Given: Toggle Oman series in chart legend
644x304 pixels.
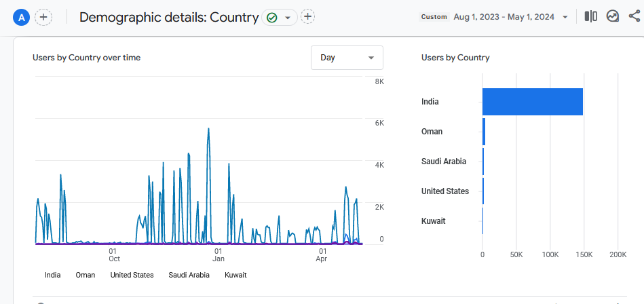Looking at the screenshot, I should (x=85, y=275).
